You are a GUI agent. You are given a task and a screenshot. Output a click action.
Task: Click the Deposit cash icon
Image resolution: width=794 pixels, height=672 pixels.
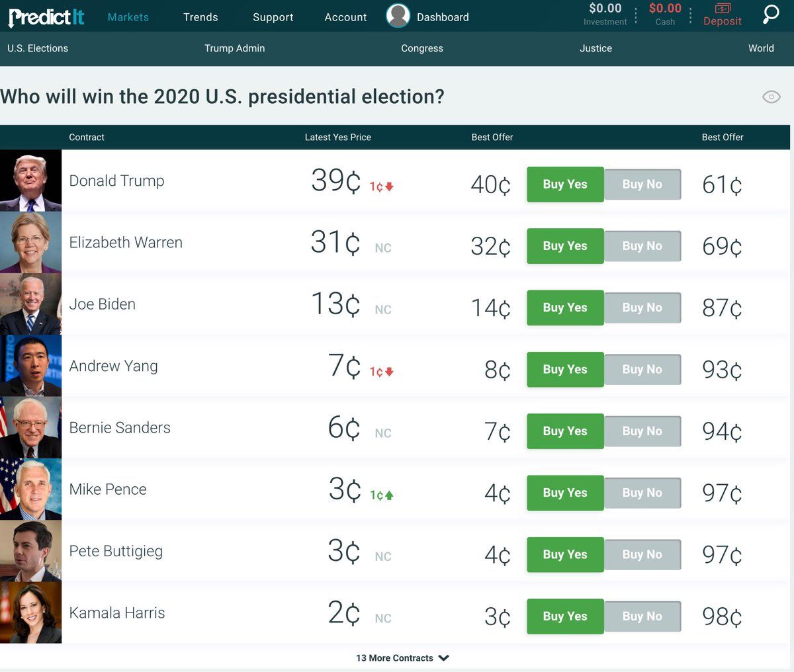(723, 9)
